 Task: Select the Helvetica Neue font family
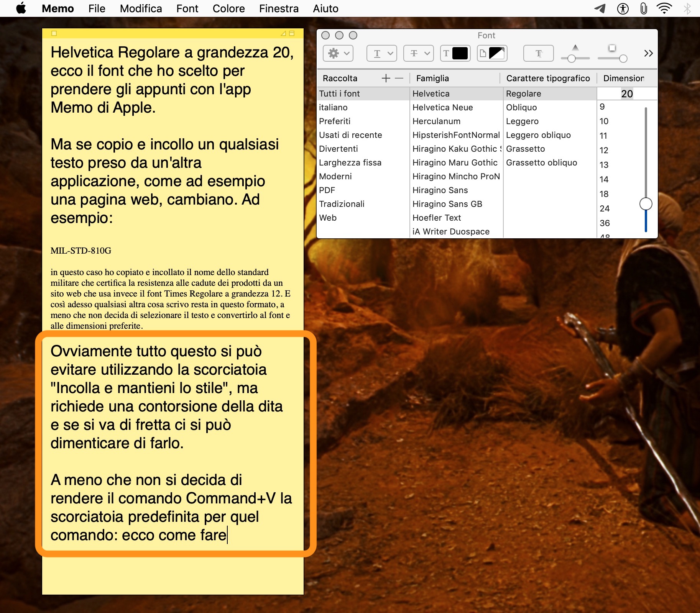tap(456, 107)
